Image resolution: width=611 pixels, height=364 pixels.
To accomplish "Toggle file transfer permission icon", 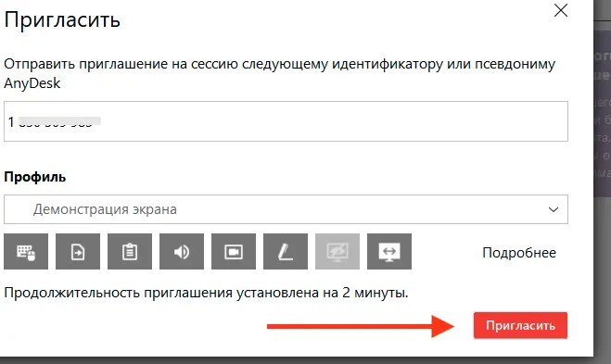I will (78, 252).
